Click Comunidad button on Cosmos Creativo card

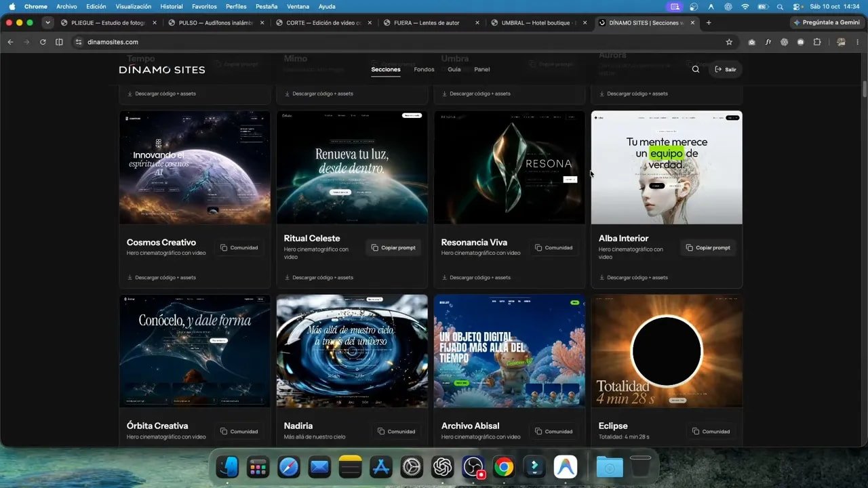coord(239,247)
